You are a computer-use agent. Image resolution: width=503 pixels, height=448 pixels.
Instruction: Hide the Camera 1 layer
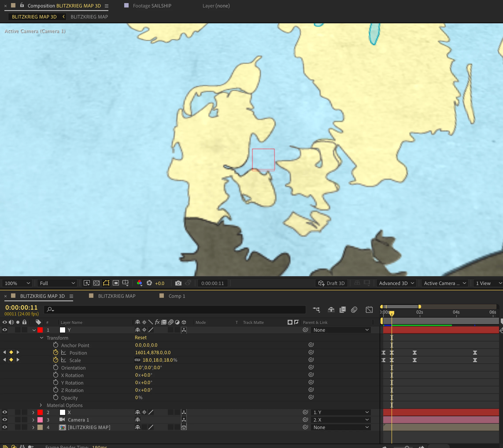(5, 420)
